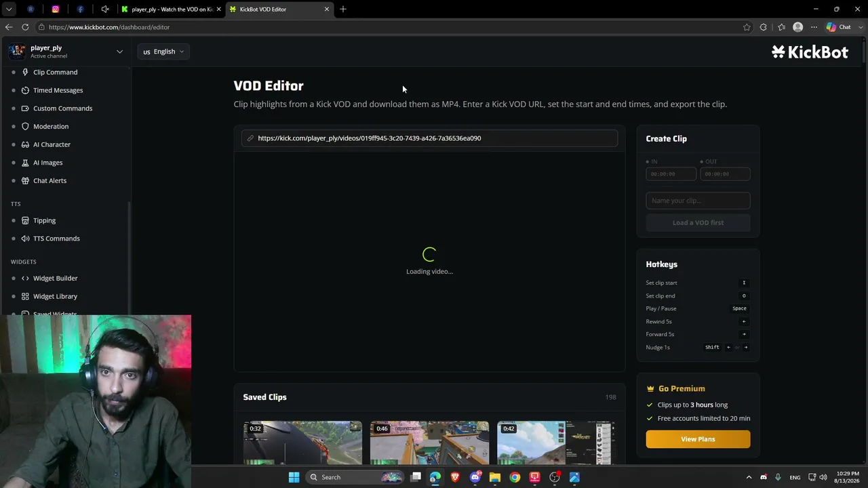Open the saved clip lasting 0:42

pos(556,443)
